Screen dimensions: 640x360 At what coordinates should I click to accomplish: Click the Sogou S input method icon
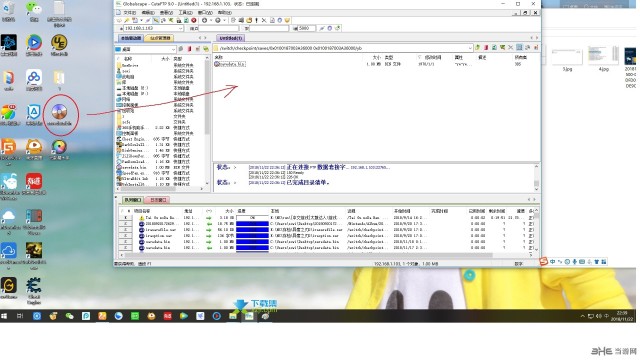(x=543, y=262)
